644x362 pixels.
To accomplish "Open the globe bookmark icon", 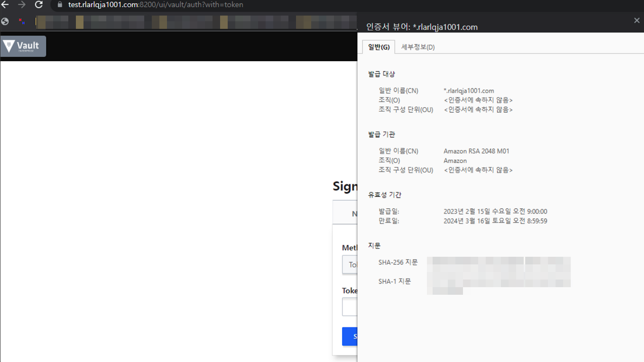I will coord(5,22).
